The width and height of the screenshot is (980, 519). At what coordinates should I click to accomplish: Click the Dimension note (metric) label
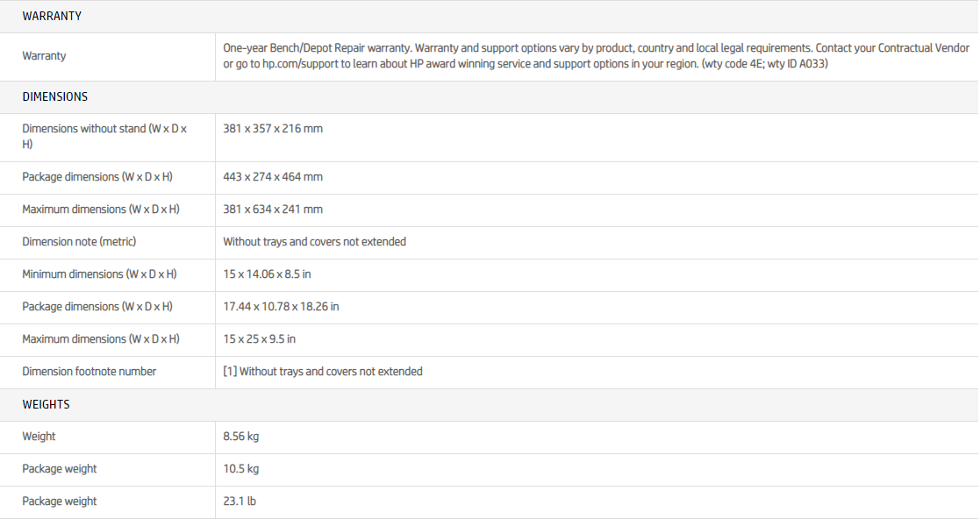[x=79, y=242]
